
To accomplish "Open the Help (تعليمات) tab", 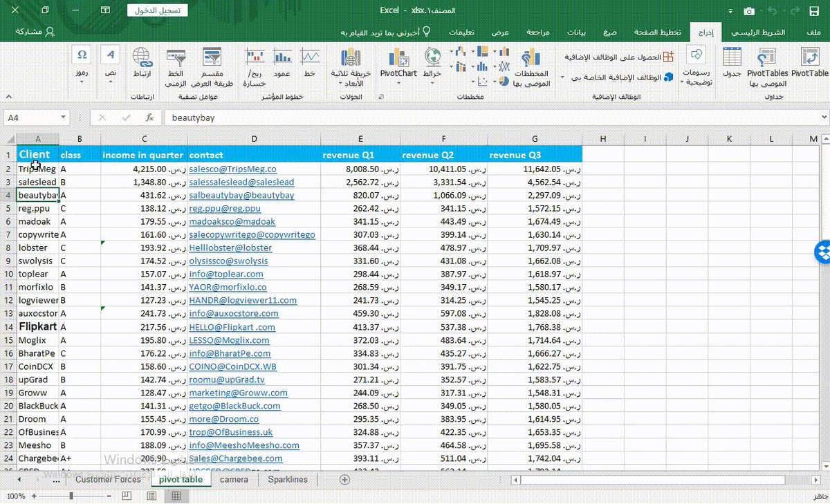I will pyautogui.click(x=461, y=32).
